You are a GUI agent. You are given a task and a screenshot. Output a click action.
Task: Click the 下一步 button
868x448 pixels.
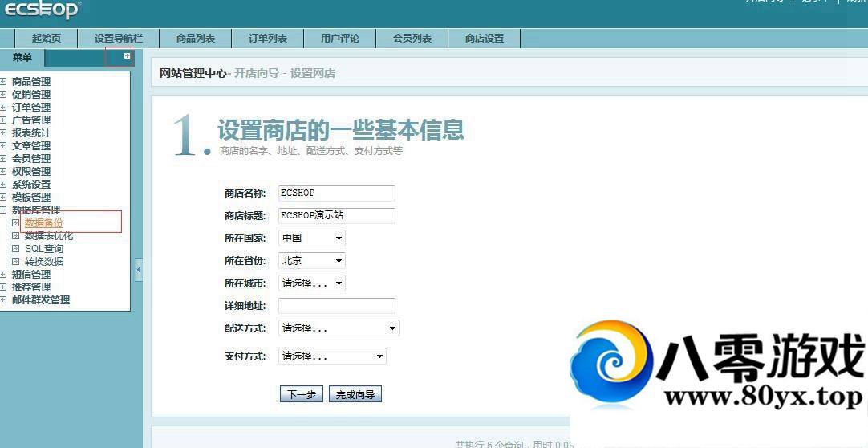pyautogui.click(x=302, y=394)
